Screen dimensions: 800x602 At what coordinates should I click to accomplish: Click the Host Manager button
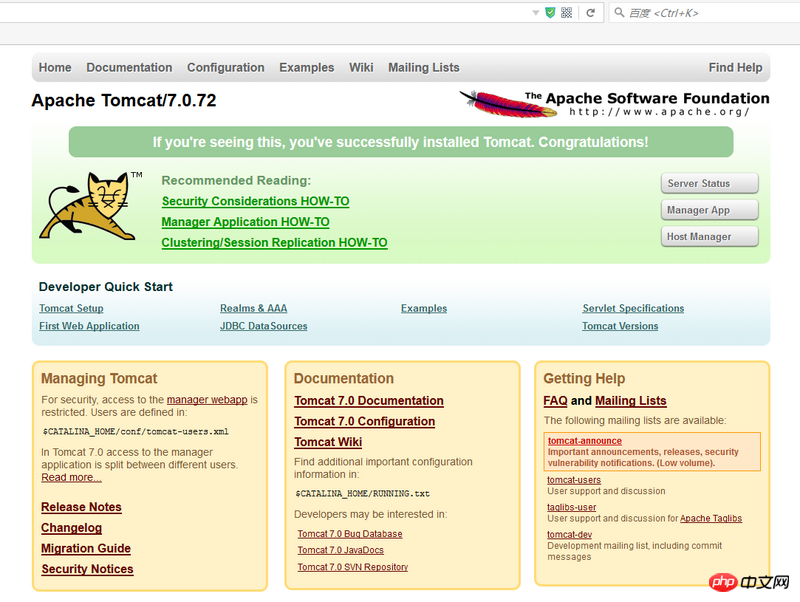click(710, 236)
